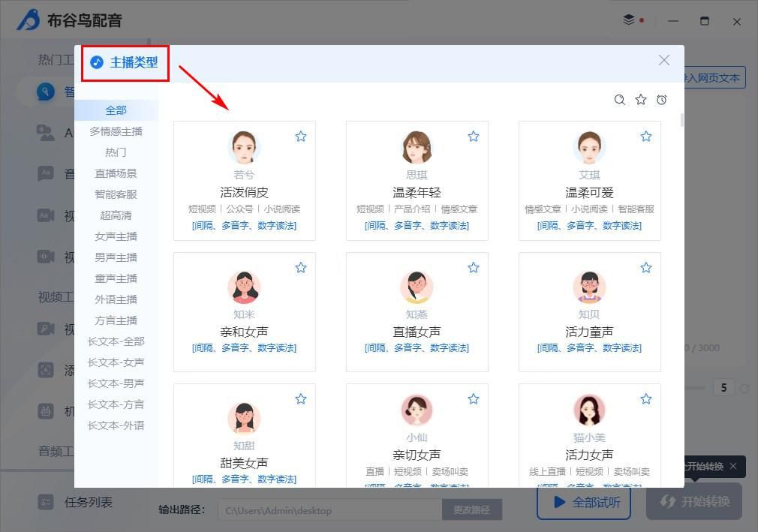Click the 活力女声 voice title

(x=589, y=455)
